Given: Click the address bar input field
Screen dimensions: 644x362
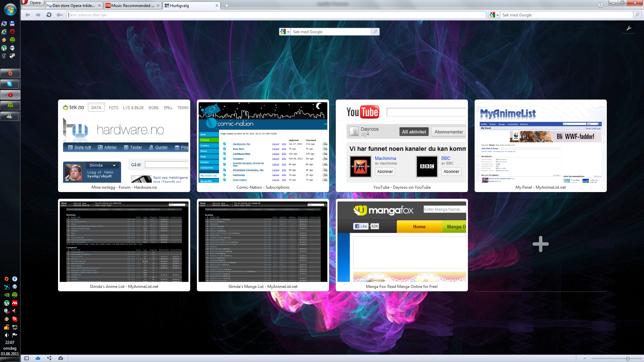Looking at the screenshot, I should click(276, 15).
